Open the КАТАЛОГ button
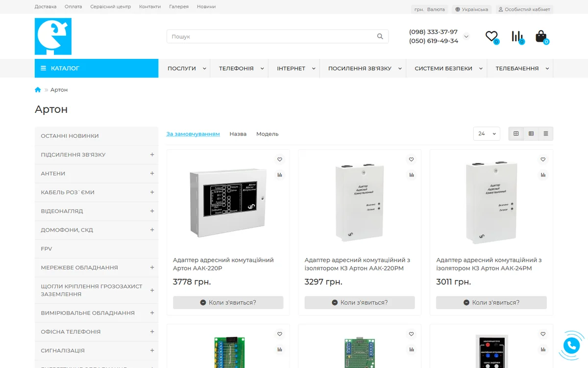 [97, 68]
